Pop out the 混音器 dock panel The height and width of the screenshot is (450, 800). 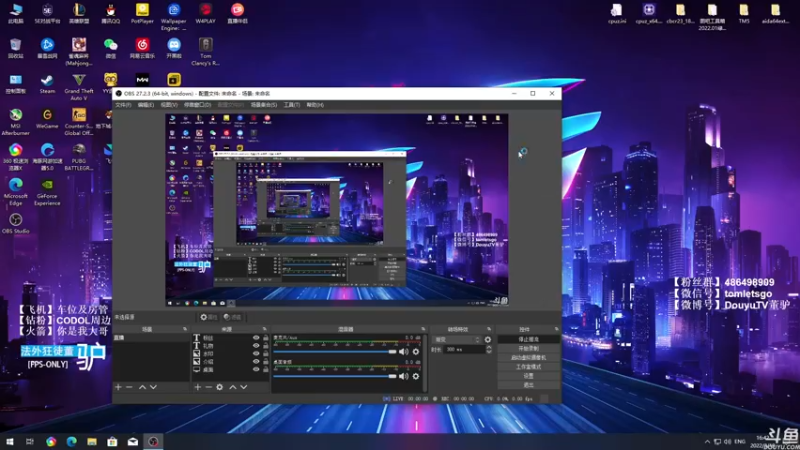[x=423, y=329]
